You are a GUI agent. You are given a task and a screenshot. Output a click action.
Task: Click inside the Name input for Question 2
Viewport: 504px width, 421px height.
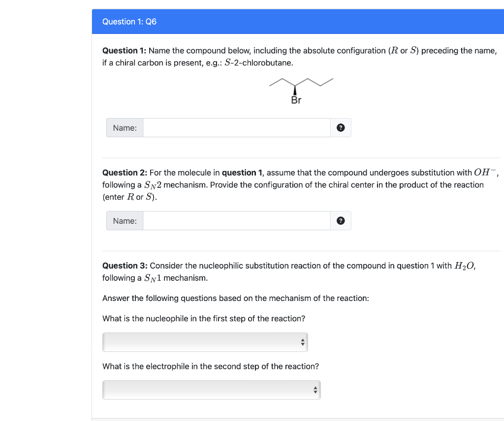(236, 220)
